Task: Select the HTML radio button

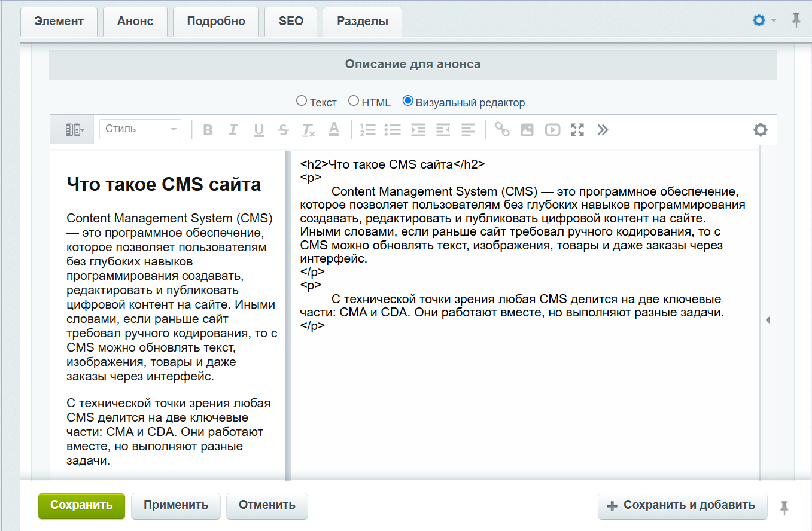Action: pyautogui.click(x=354, y=101)
